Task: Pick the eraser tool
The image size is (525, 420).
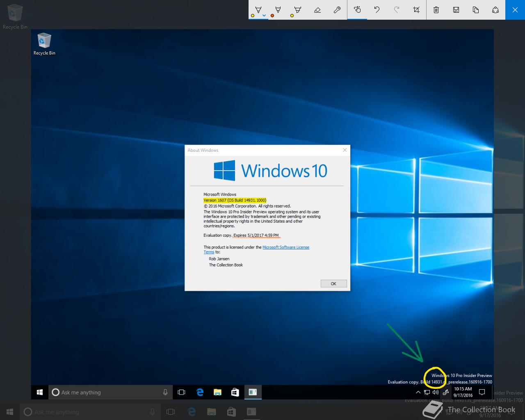Action: [x=317, y=9]
